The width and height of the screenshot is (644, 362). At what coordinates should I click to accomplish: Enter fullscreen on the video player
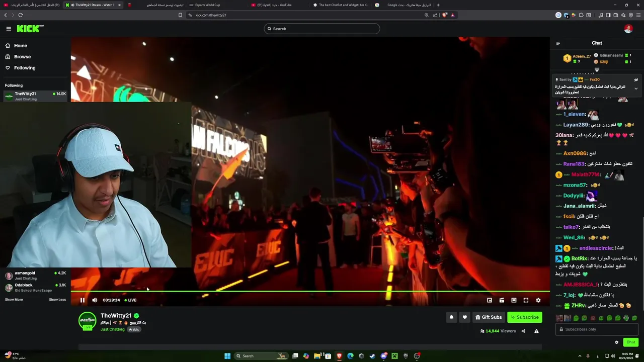click(x=526, y=300)
